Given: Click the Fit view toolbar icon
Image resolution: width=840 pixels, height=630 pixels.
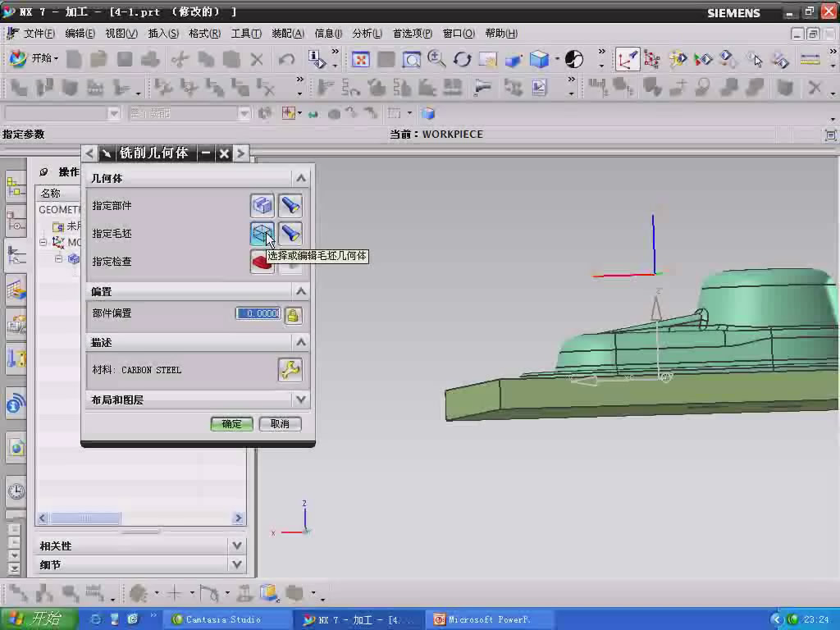Looking at the screenshot, I should pyautogui.click(x=361, y=59).
